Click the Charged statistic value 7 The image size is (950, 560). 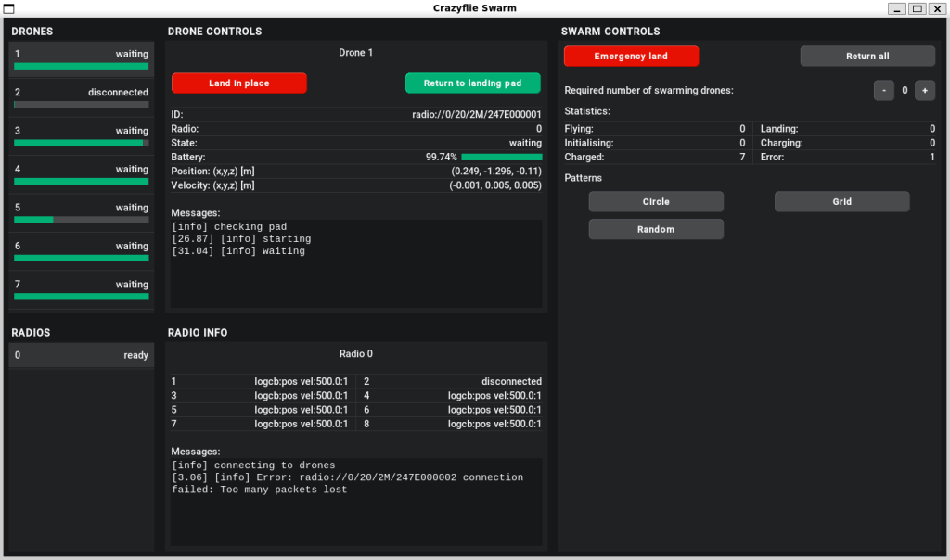[742, 157]
